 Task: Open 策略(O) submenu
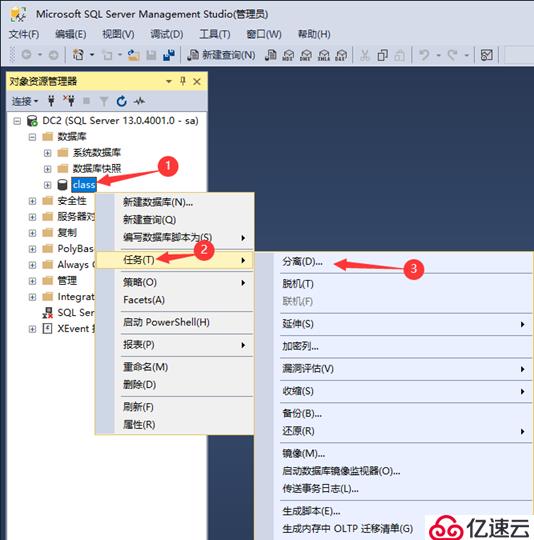click(x=174, y=282)
